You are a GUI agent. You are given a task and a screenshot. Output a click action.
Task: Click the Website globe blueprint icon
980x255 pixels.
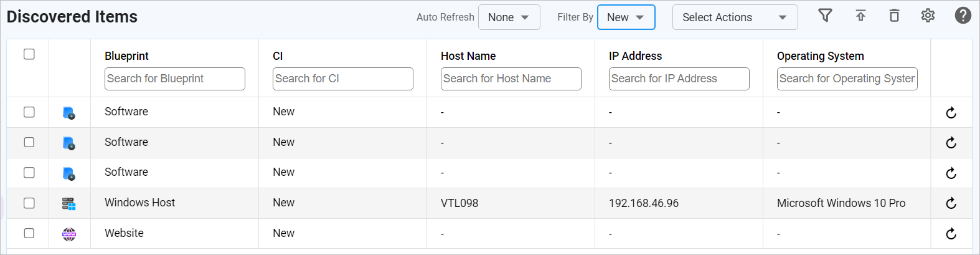[69, 234]
